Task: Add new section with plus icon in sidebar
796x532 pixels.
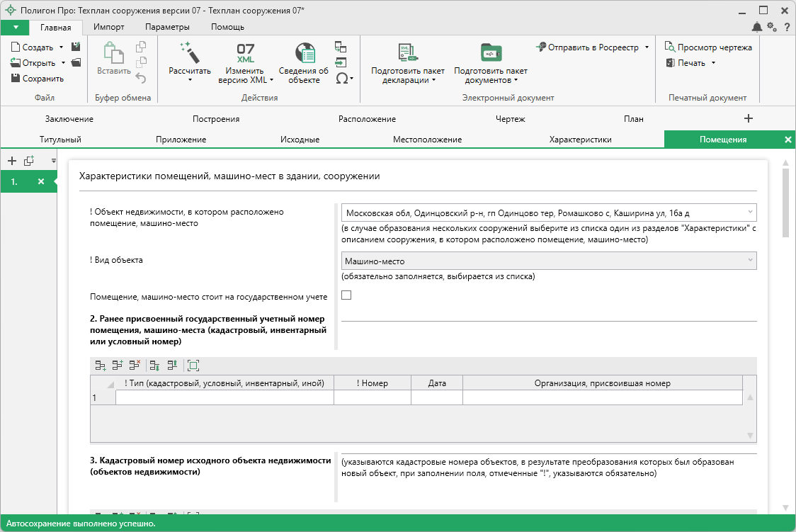Action: (x=12, y=161)
